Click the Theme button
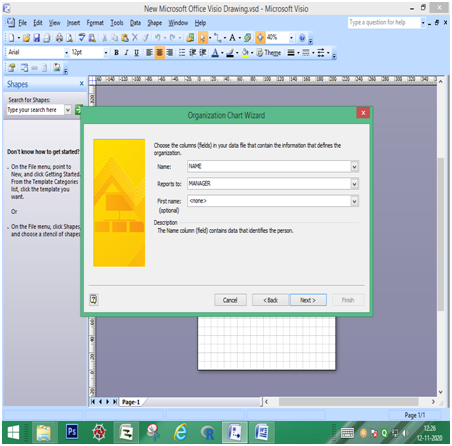 269,53
